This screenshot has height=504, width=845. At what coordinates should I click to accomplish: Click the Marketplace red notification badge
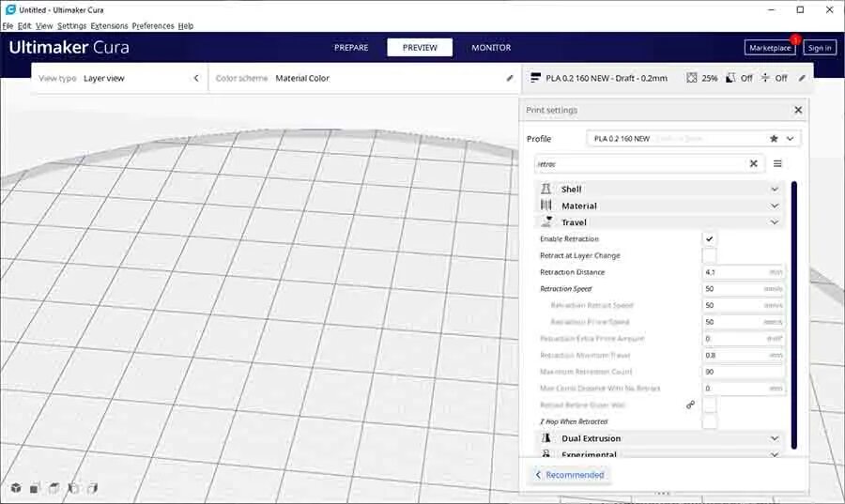click(x=795, y=39)
